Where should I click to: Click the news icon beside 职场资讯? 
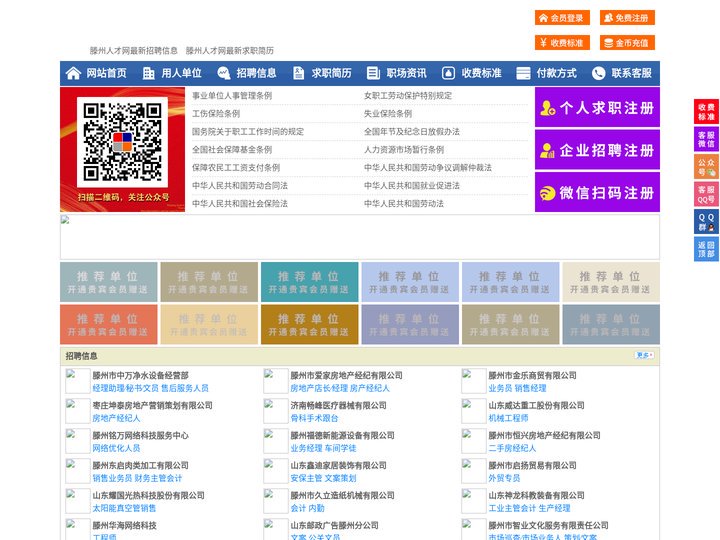coord(373,73)
